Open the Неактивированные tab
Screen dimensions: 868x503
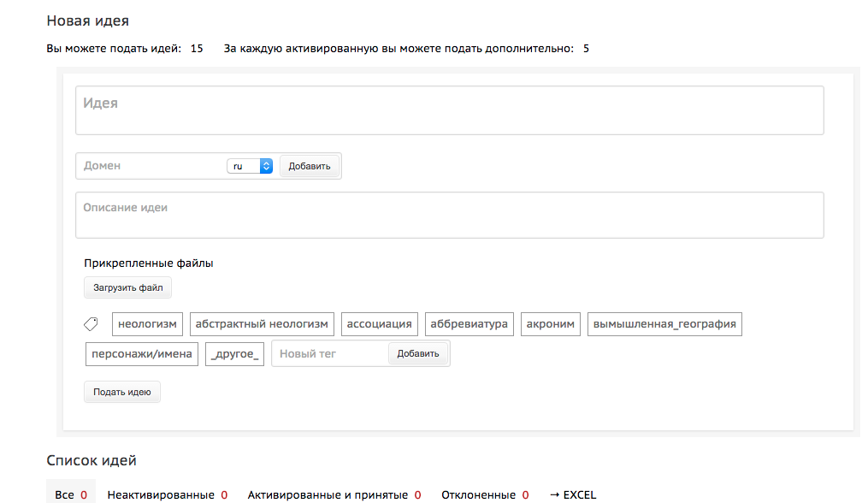pyautogui.click(x=167, y=494)
